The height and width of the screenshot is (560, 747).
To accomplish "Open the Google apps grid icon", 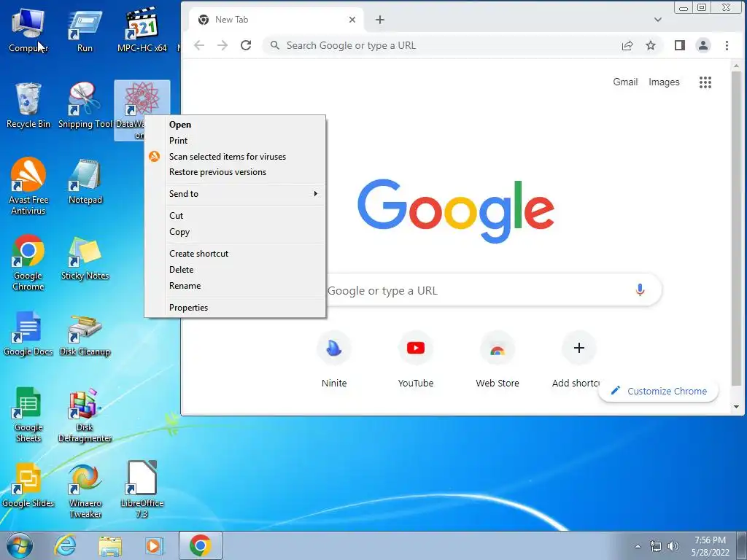I will 705,82.
